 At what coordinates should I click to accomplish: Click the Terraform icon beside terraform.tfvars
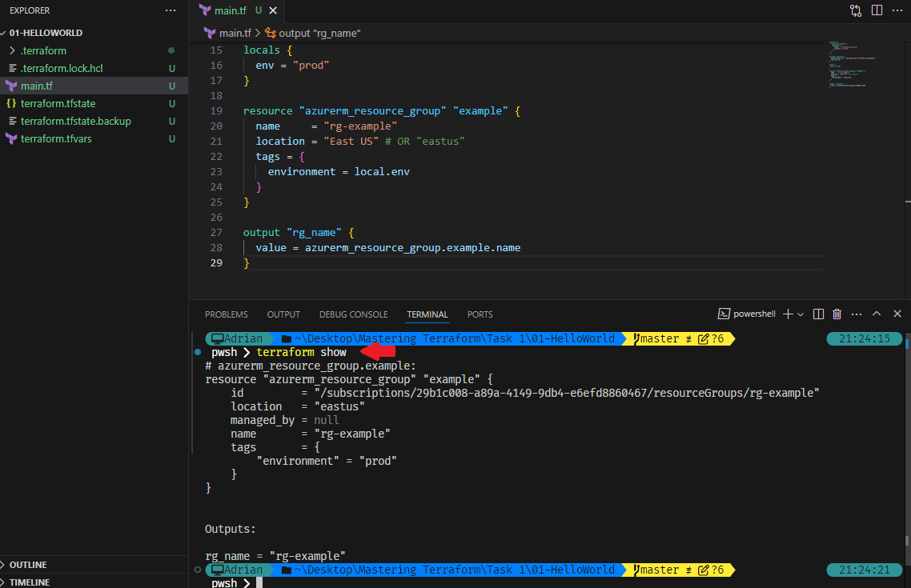pos(11,138)
